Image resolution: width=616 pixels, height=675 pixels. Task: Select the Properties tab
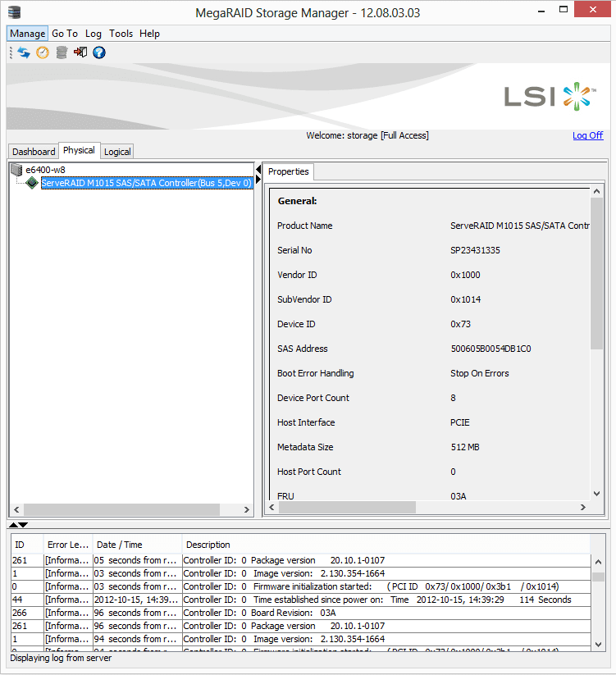(289, 171)
